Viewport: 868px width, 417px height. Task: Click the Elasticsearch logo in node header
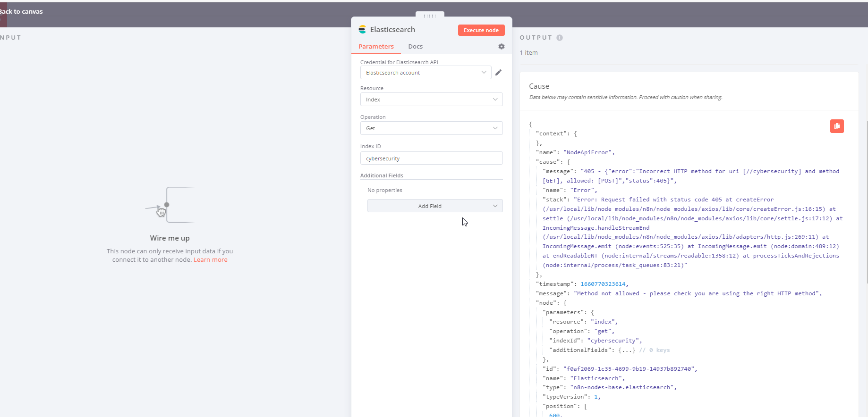click(362, 30)
